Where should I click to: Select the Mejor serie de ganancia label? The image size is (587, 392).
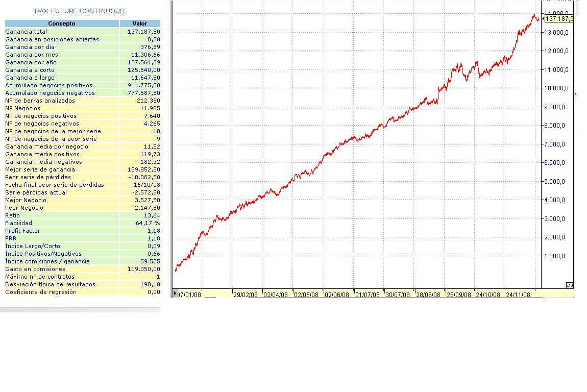(x=40, y=169)
